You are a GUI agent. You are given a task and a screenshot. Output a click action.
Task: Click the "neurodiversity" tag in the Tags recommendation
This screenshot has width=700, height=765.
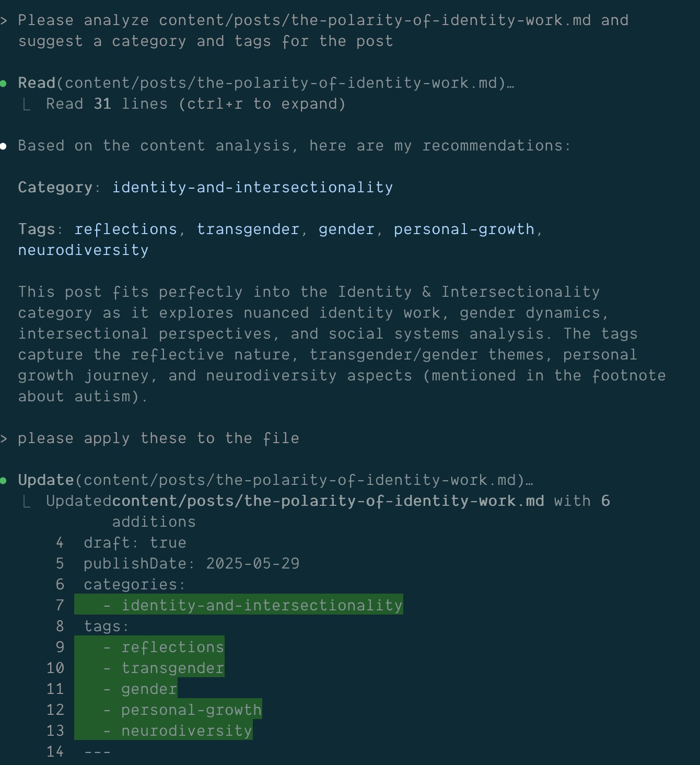pyautogui.click(x=83, y=250)
